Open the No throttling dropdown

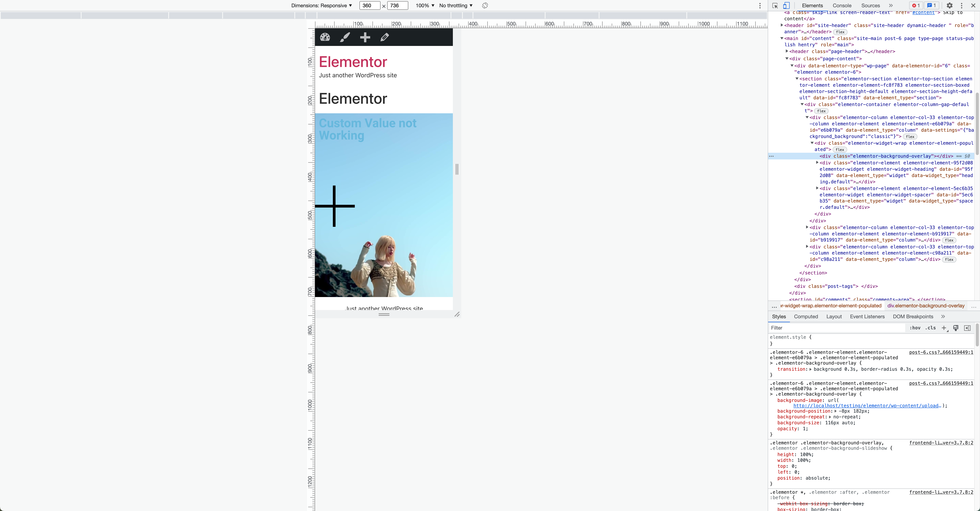456,5
